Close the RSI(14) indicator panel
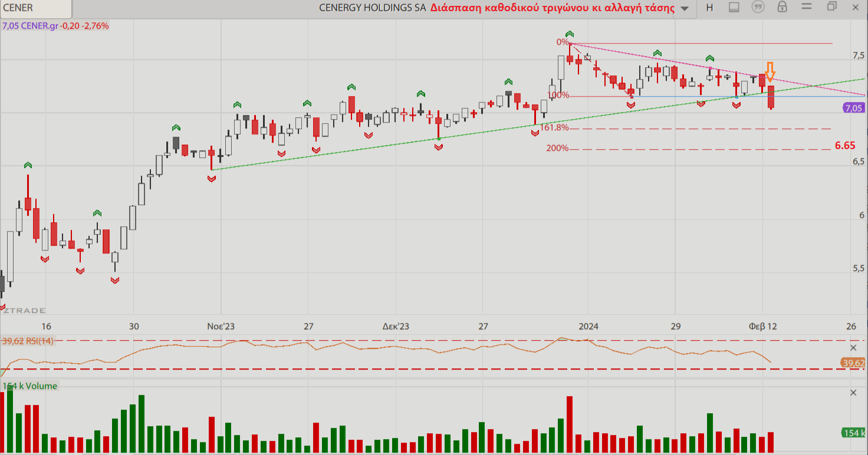Image resolution: width=868 pixels, height=455 pixels. coord(853,348)
